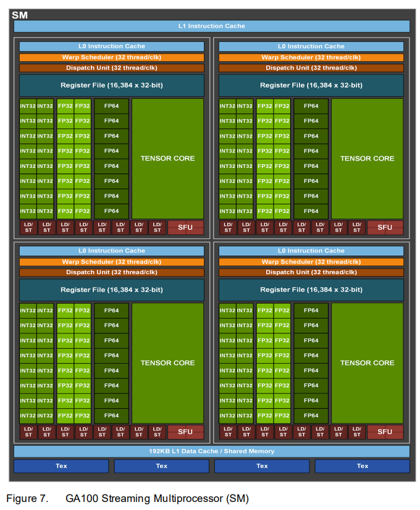Image resolution: width=420 pixels, height=510 pixels.
Task: Select Register File block in lower-left partition
Action: click(112, 290)
